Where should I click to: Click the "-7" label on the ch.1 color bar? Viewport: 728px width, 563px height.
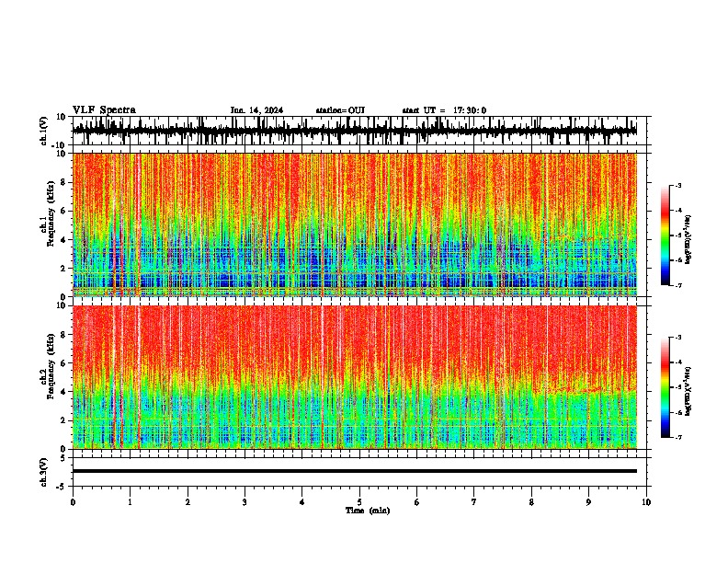pyautogui.click(x=678, y=285)
